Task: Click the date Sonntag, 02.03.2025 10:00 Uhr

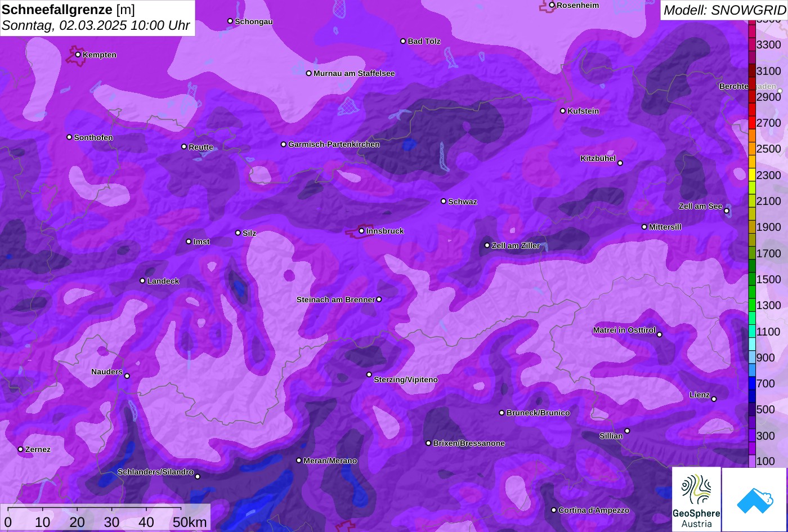Action: [x=96, y=26]
